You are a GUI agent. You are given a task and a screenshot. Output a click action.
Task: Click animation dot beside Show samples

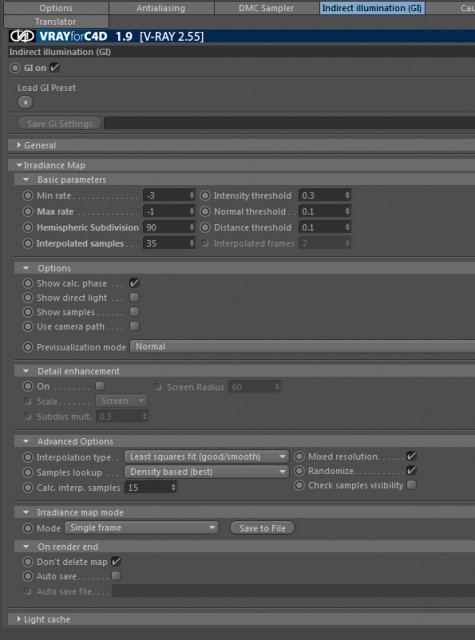[27, 312]
